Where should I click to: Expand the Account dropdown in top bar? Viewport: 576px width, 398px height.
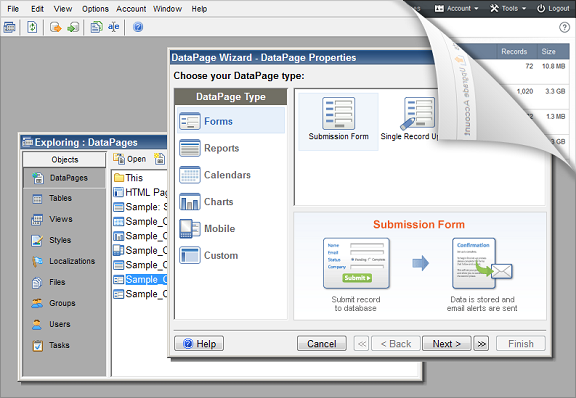tap(457, 8)
